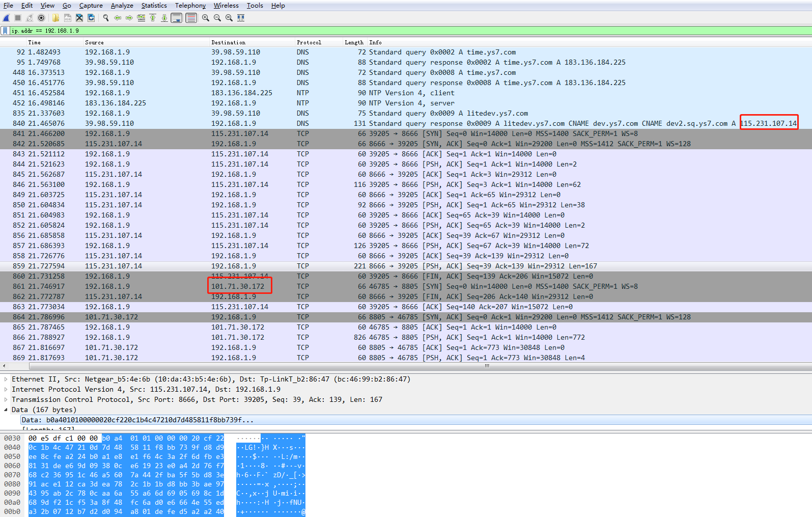Open capture options gear icon

(41, 18)
